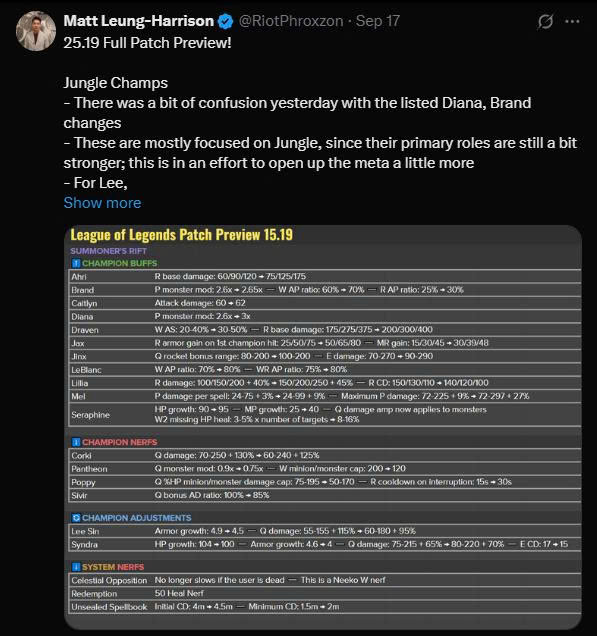Open the @RiotPhroxzon handle link
The image size is (597, 636).
[291, 21]
